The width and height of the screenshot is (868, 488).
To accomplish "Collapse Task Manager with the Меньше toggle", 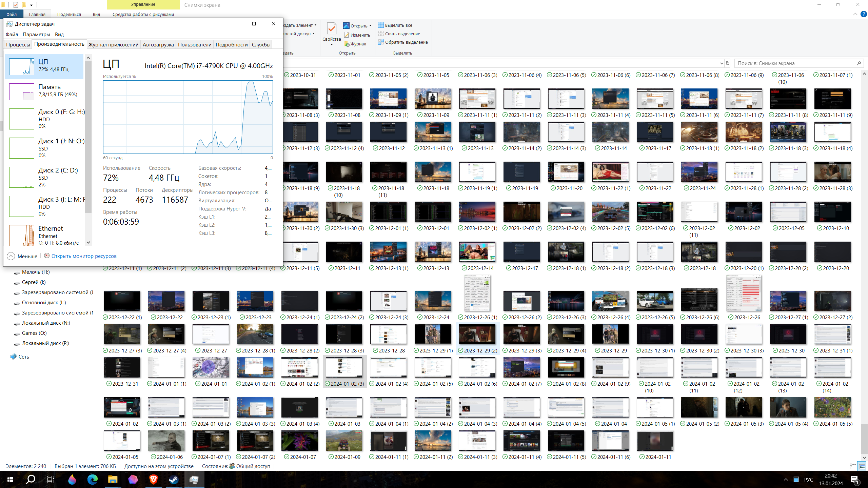I will (x=22, y=256).
